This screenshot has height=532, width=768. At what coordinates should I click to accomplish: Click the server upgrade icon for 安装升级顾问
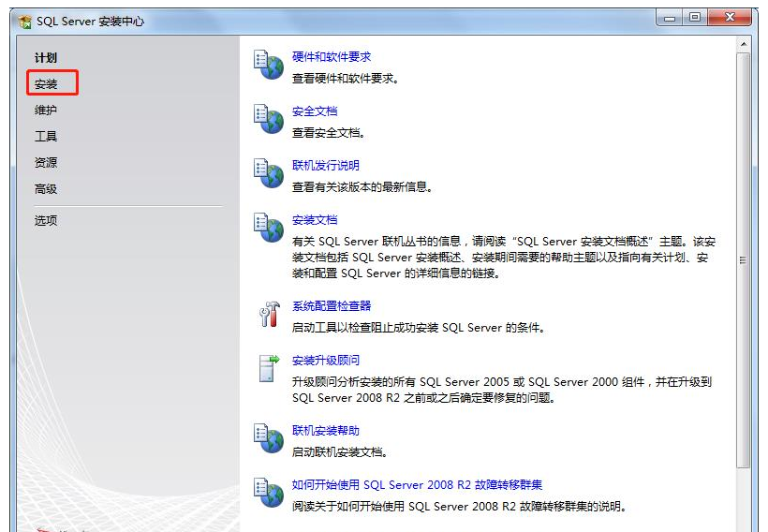[x=269, y=368]
